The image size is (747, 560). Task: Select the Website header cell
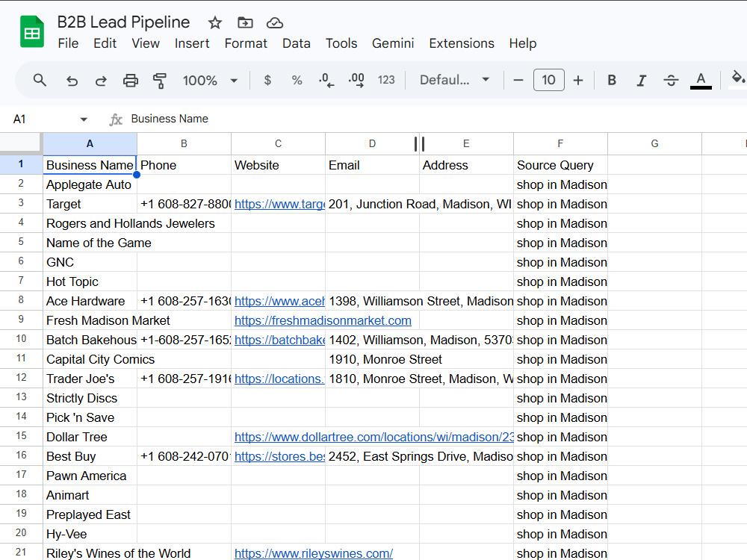[278, 165]
